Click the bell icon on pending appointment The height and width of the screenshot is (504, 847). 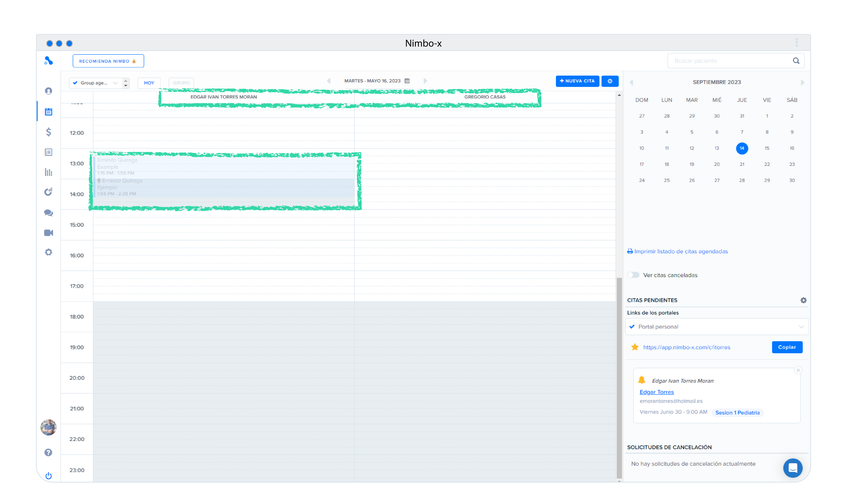point(642,380)
